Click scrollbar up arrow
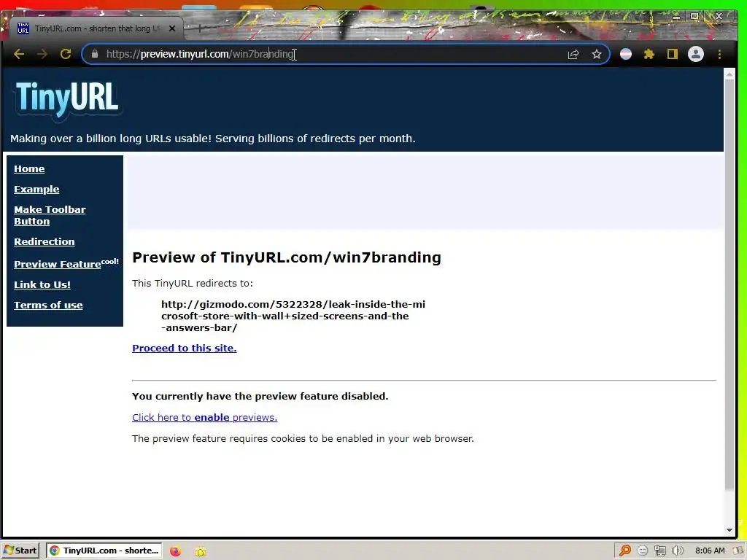Image resolution: width=747 pixels, height=560 pixels. pyautogui.click(x=729, y=74)
